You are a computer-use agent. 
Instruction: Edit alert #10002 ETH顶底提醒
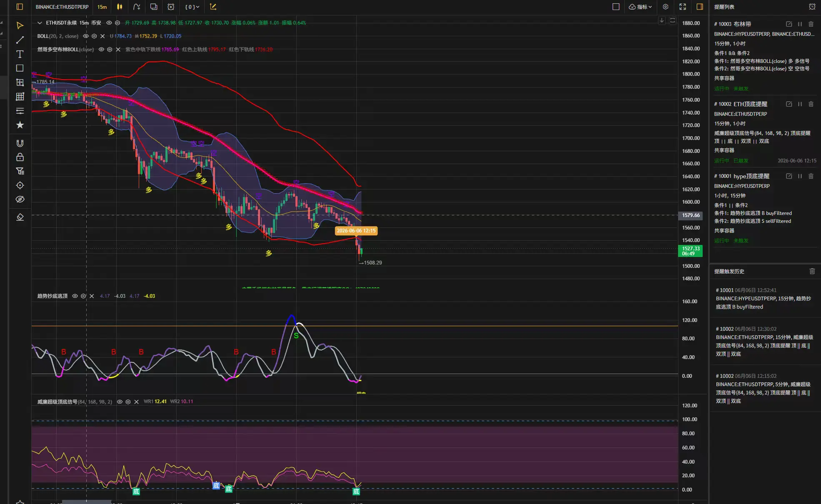[x=789, y=104]
